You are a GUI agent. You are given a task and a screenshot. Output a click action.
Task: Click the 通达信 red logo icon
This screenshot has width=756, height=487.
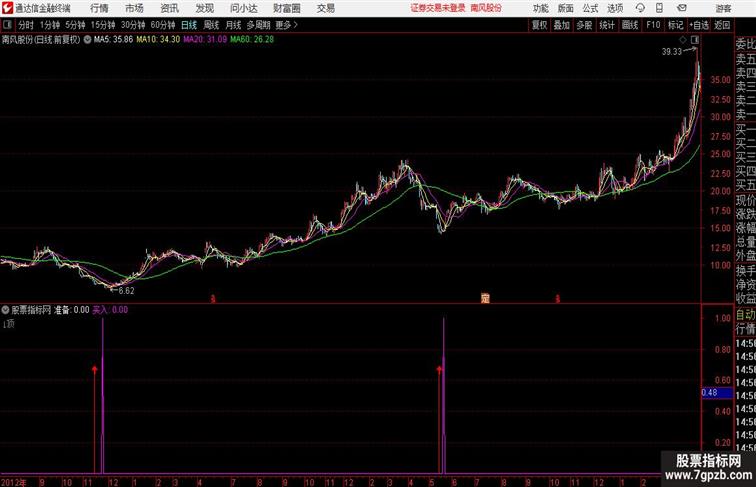point(7,8)
